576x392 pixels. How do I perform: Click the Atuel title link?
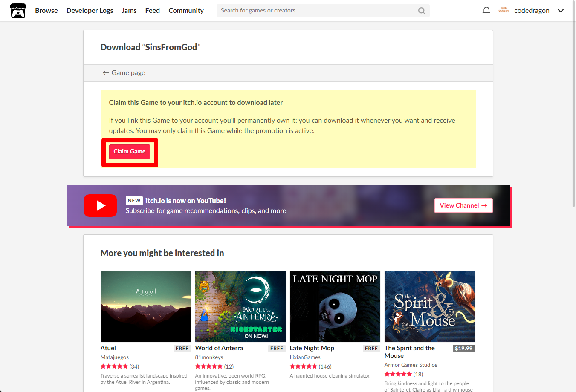tap(108, 348)
